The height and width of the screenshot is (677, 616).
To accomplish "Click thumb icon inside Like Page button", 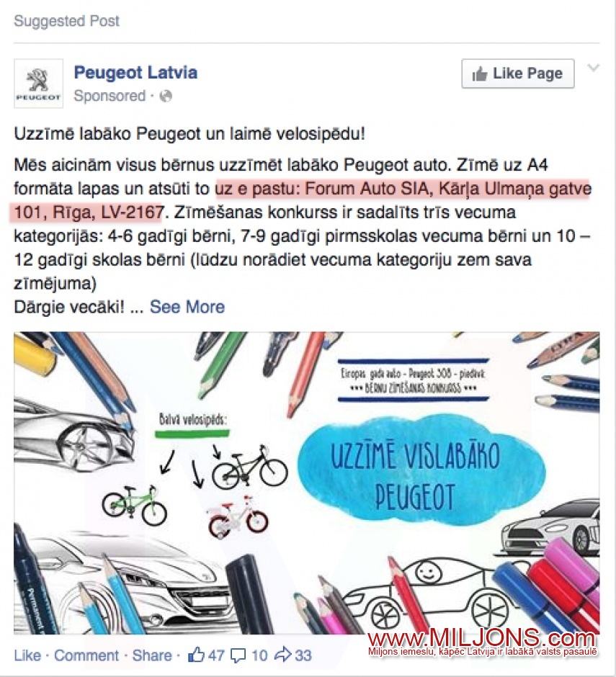I will [x=480, y=74].
